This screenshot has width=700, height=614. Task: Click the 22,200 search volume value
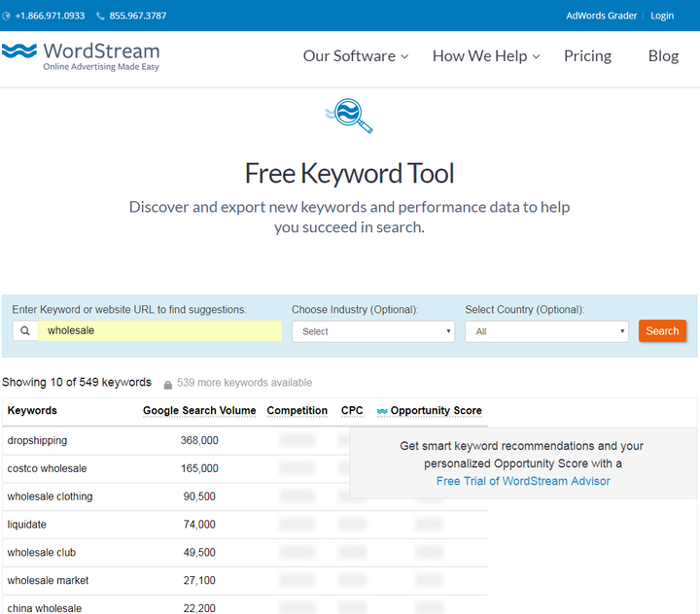[x=199, y=608]
